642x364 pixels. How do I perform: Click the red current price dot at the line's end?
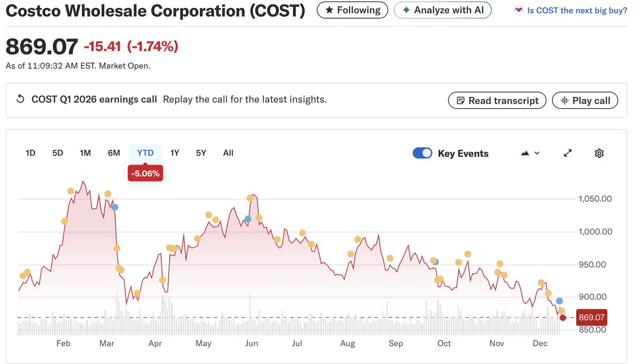[x=563, y=318]
